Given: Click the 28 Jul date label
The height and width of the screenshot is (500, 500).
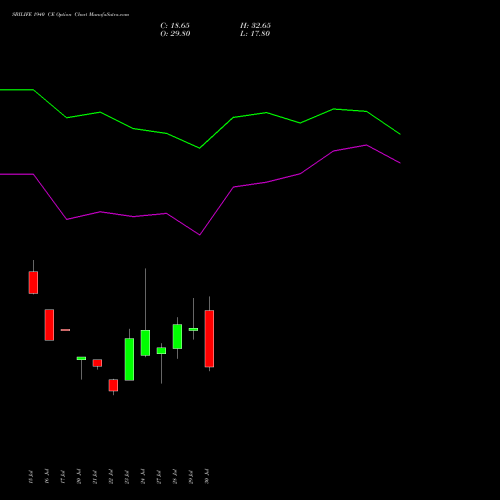Looking at the screenshot, I should click(175, 477).
